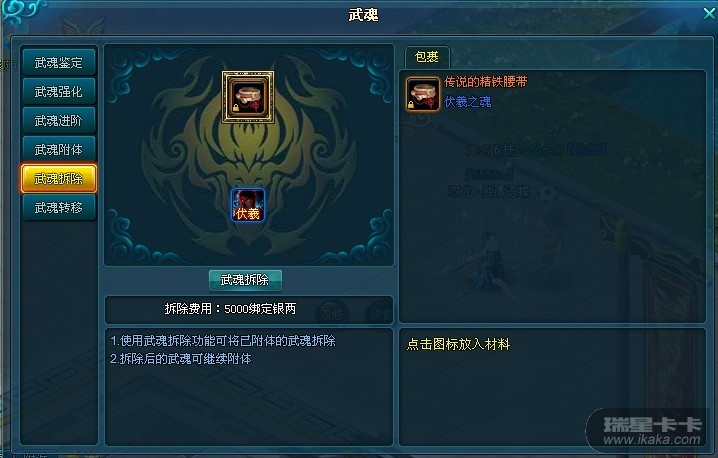Screen dimensions: 718x458
Task: Click the 瑞星卡卡 watermark logo
Action: [653, 431]
